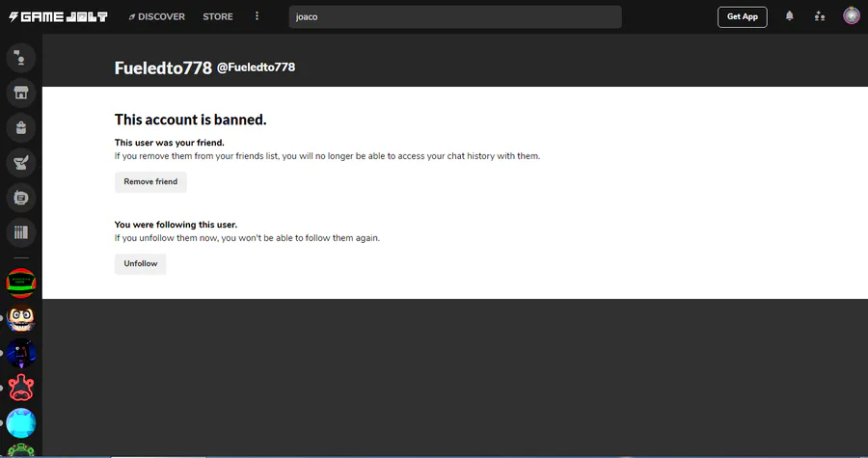The width and height of the screenshot is (868, 458).
Task: Click the Fueledto778 display name heading
Action: point(163,67)
